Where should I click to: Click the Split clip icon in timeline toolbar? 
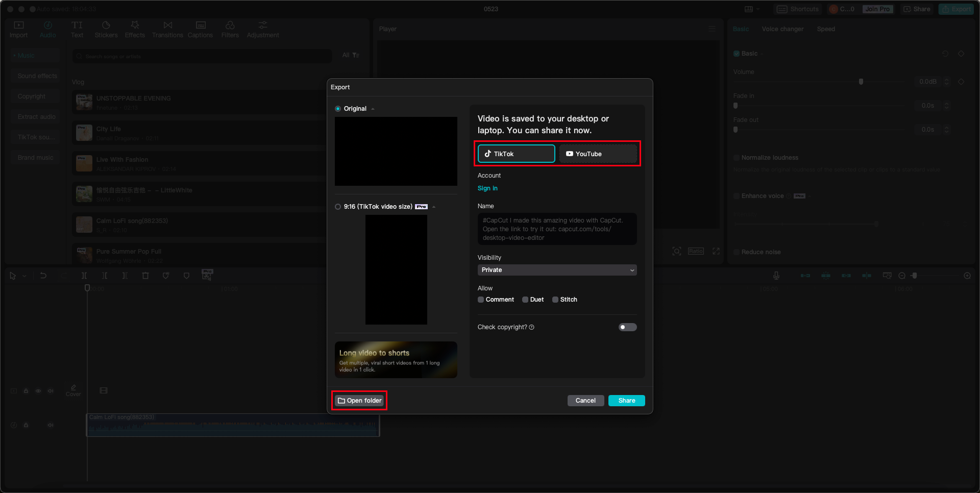tap(84, 276)
